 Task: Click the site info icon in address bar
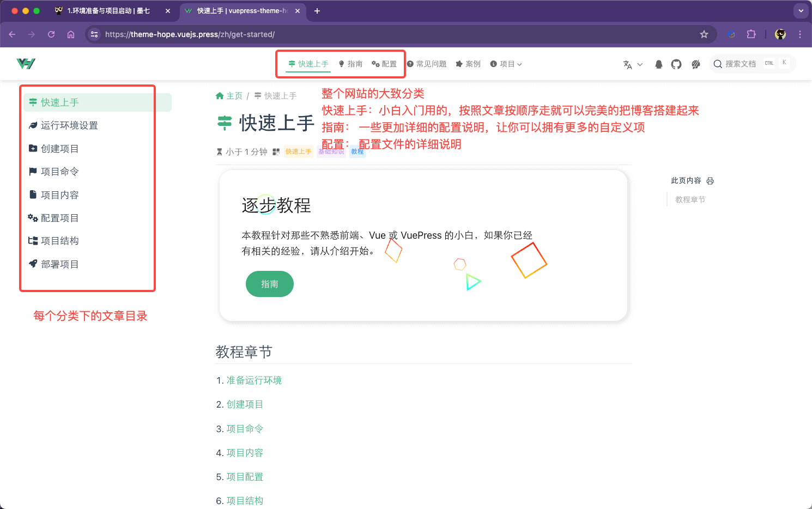coord(94,34)
